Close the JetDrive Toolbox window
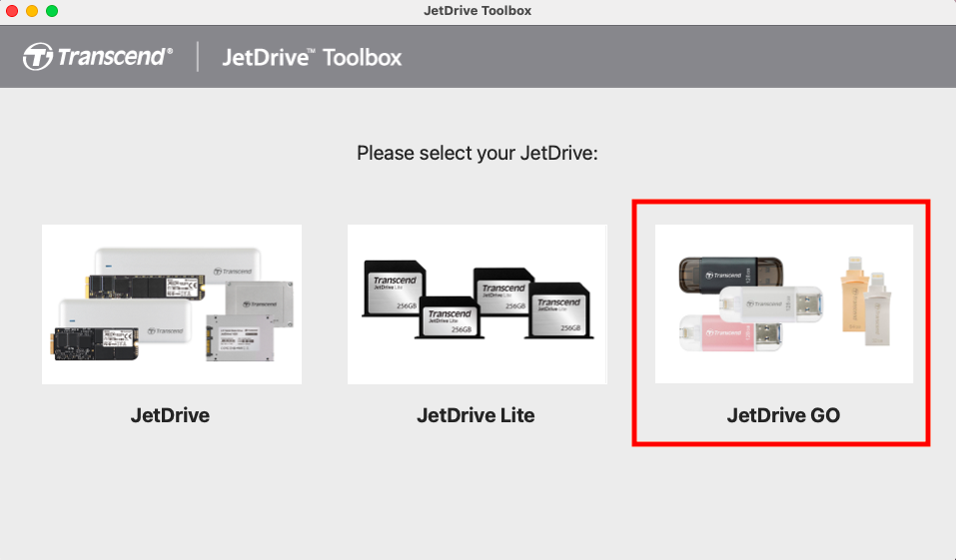This screenshot has width=956, height=560. 12,11
